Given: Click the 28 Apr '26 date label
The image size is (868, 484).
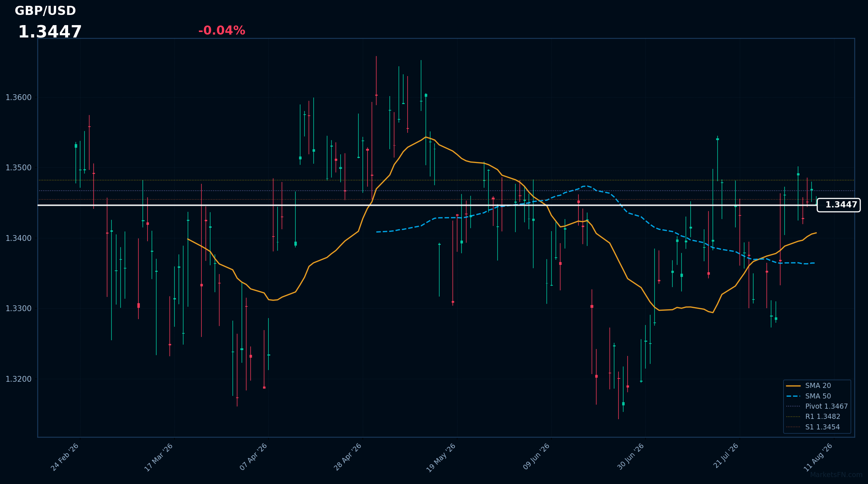Looking at the screenshot, I should [348, 457].
